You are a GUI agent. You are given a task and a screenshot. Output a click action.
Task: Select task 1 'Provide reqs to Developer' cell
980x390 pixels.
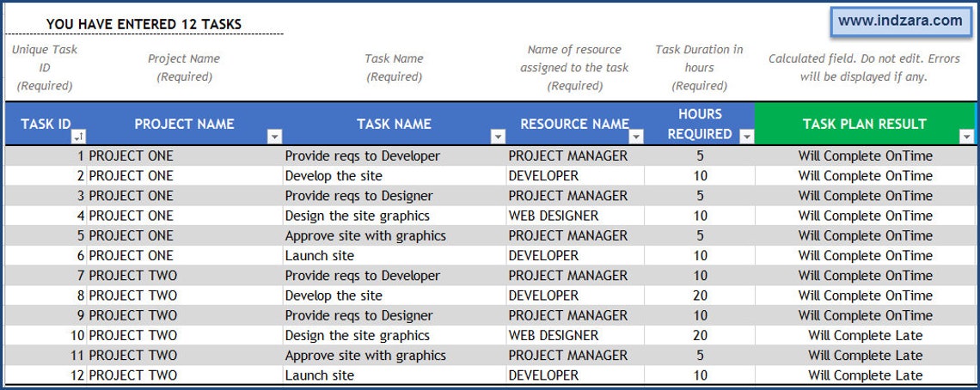click(x=395, y=155)
